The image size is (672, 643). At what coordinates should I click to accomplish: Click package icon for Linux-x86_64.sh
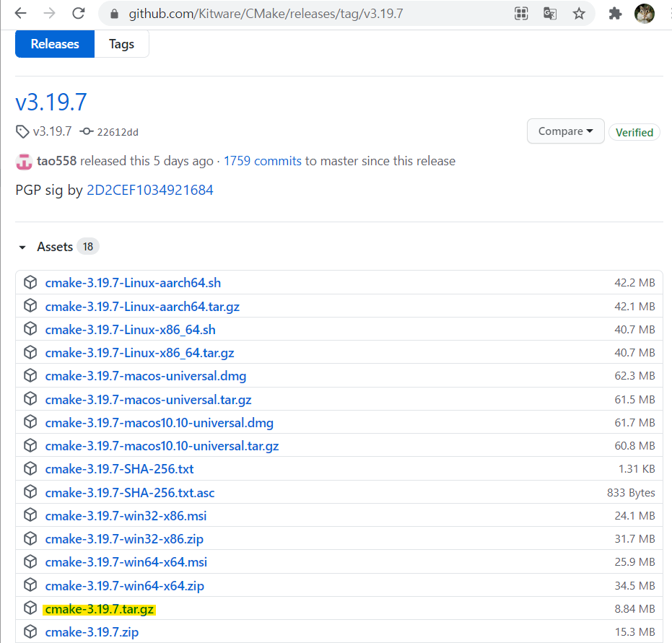click(x=30, y=328)
